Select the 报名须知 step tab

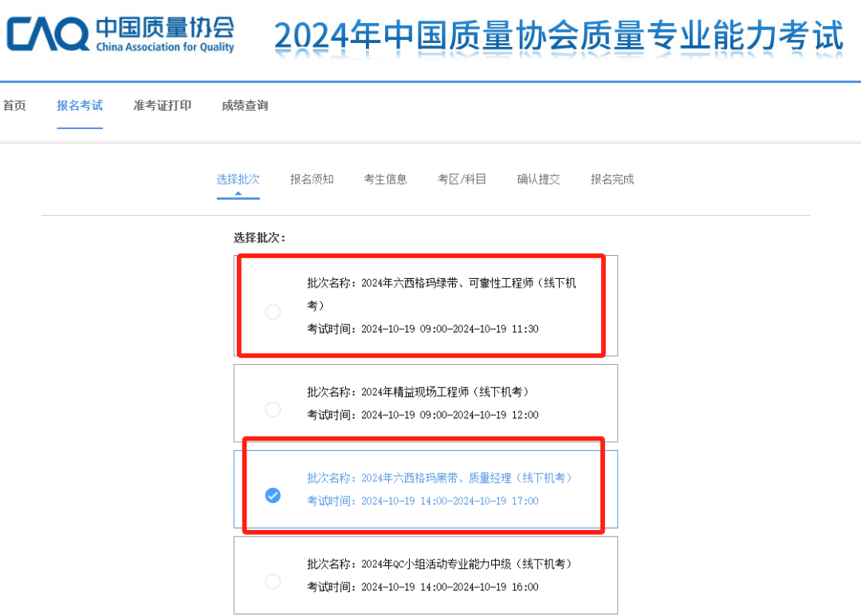point(312,179)
